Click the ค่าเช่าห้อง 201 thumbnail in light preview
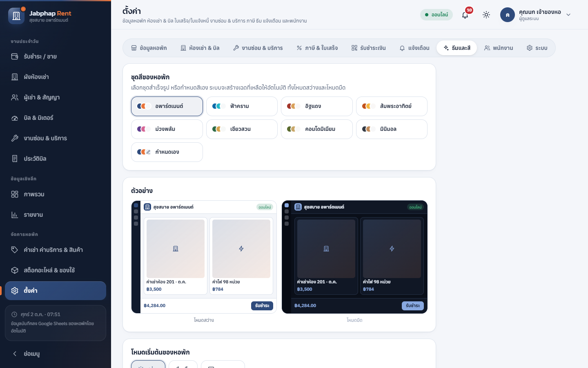Viewport: 588px width, 368px height. tap(176, 249)
